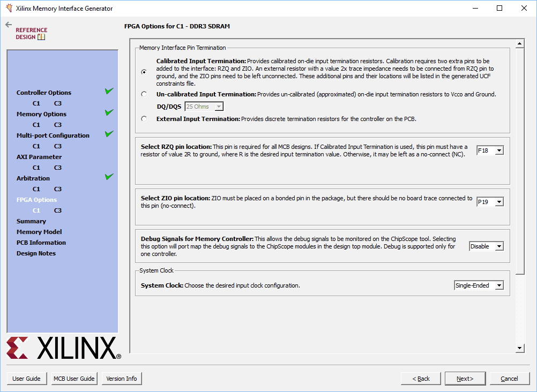
Task: Click the back arrow icon at top left
Action: (x=8, y=25)
